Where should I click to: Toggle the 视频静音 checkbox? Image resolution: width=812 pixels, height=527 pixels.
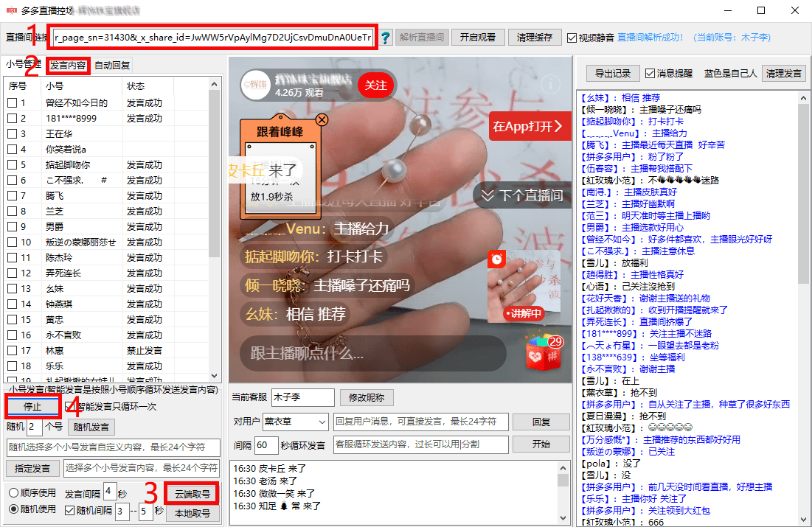click(x=572, y=38)
